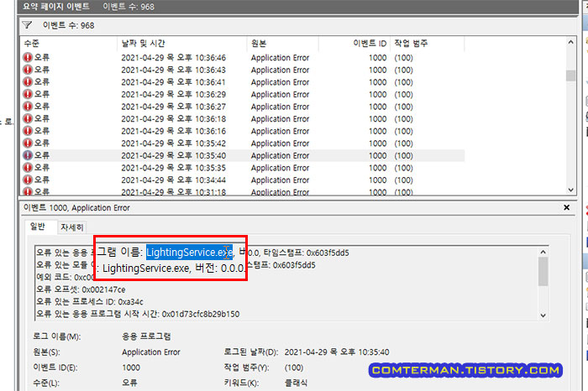The width and height of the screenshot is (588, 391).
Task: Click (100) category in 10:36:43 row
Action: point(403,70)
